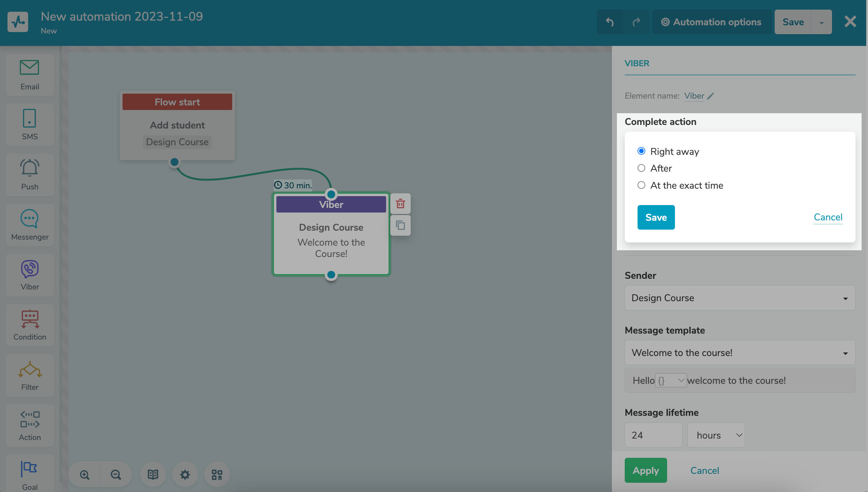Click the message lifetime 24 field
868x492 pixels.
click(x=653, y=435)
